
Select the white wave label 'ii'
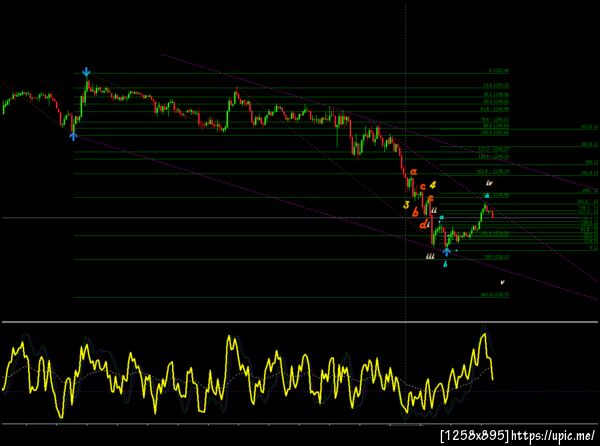tap(434, 210)
